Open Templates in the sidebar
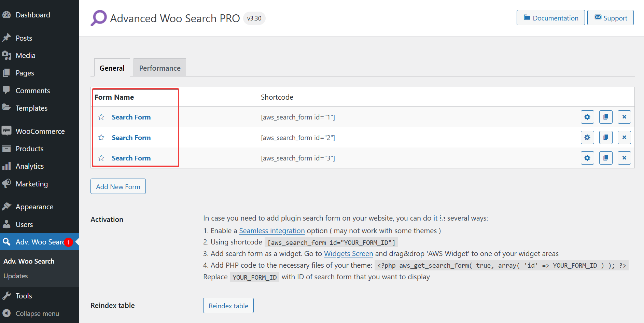The image size is (644, 323). [40, 108]
